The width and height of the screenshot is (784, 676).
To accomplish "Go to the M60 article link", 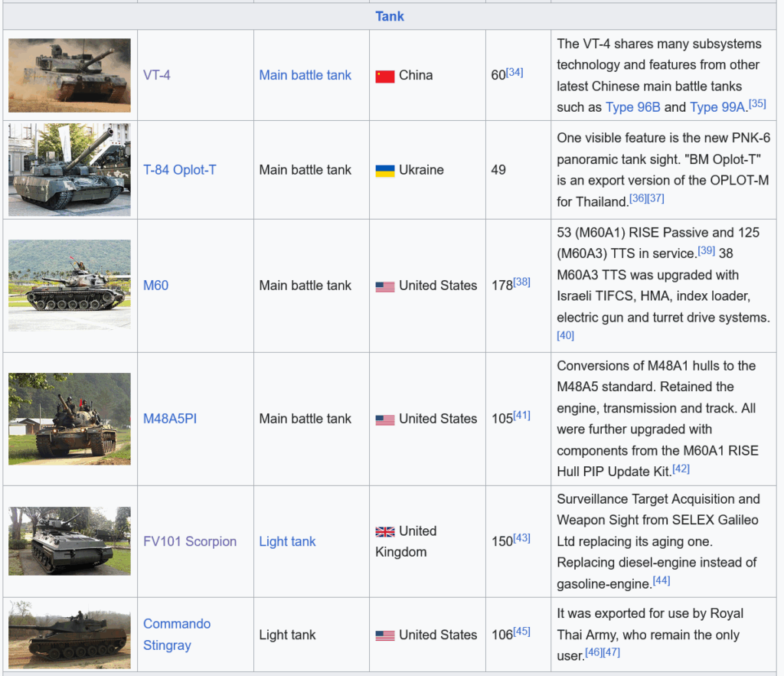I will coord(155,286).
